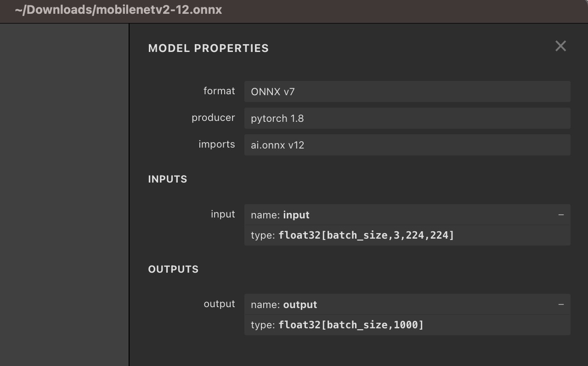Click the 'input' label under INPUTS
Screen dimensions: 588x366
[223, 214]
